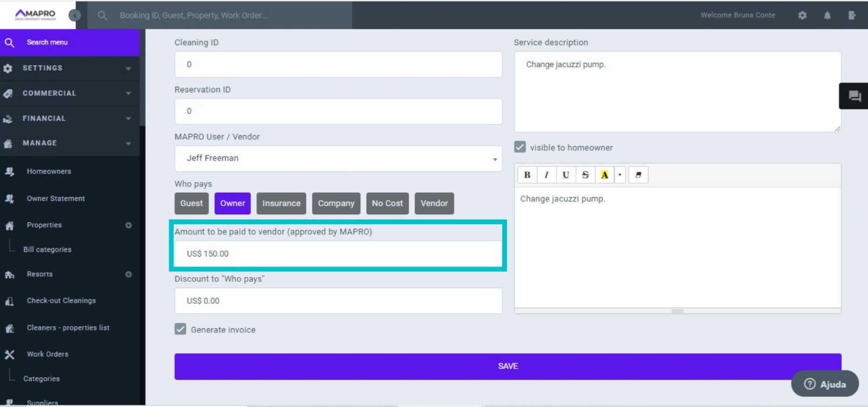
Task: Open the chat bubble widget
Action: 854,96
